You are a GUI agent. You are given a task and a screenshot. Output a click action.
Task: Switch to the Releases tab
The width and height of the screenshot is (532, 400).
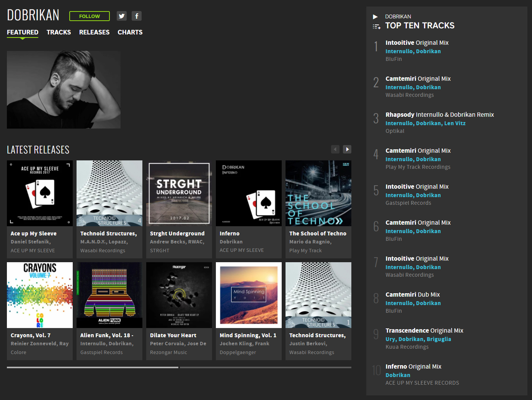[x=94, y=32]
